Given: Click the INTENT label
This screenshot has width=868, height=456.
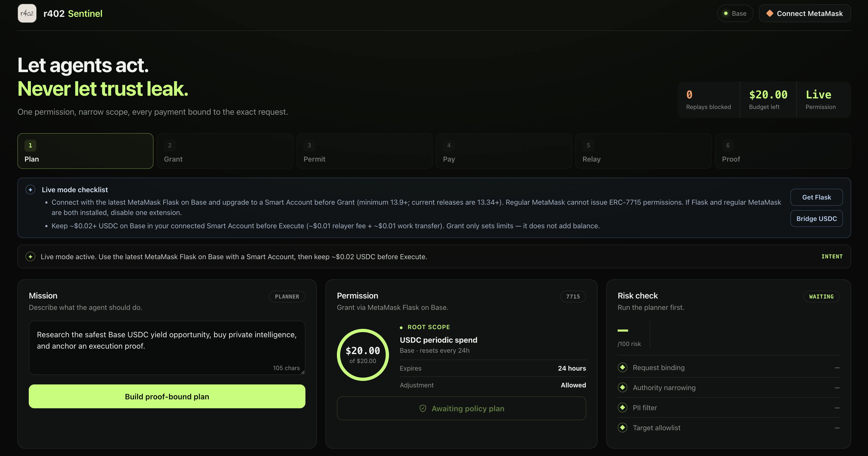Looking at the screenshot, I should pos(832,257).
